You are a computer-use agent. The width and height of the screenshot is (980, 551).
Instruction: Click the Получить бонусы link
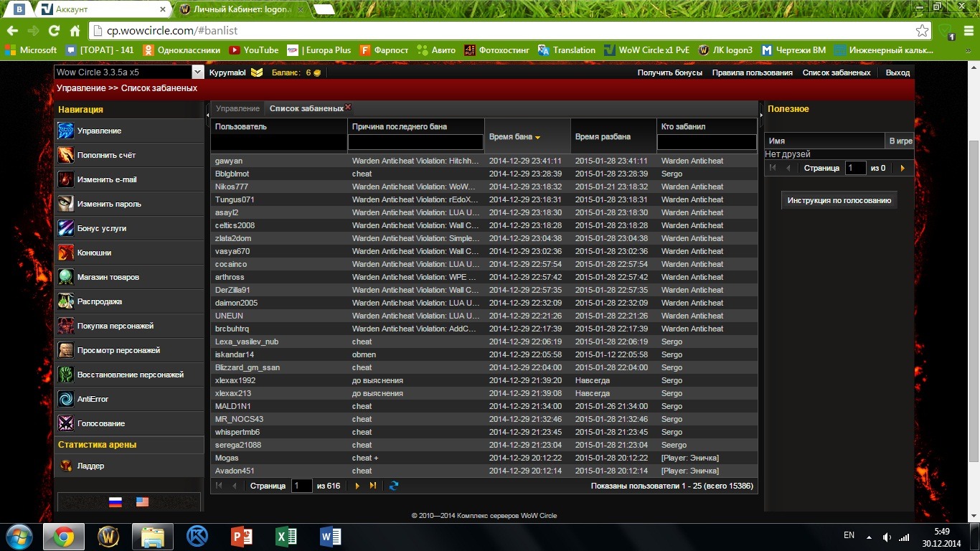point(669,72)
